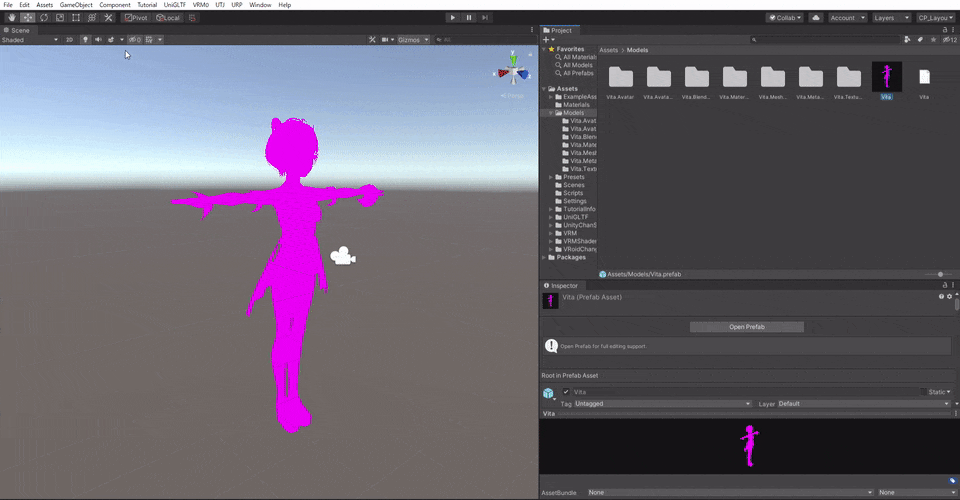Open the Layer Default dropdown

click(864, 404)
